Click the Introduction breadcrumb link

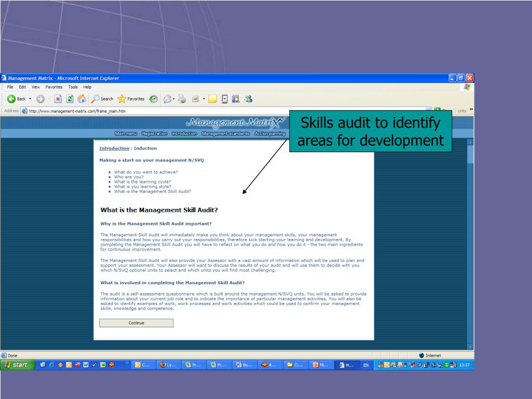pyautogui.click(x=114, y=148)
